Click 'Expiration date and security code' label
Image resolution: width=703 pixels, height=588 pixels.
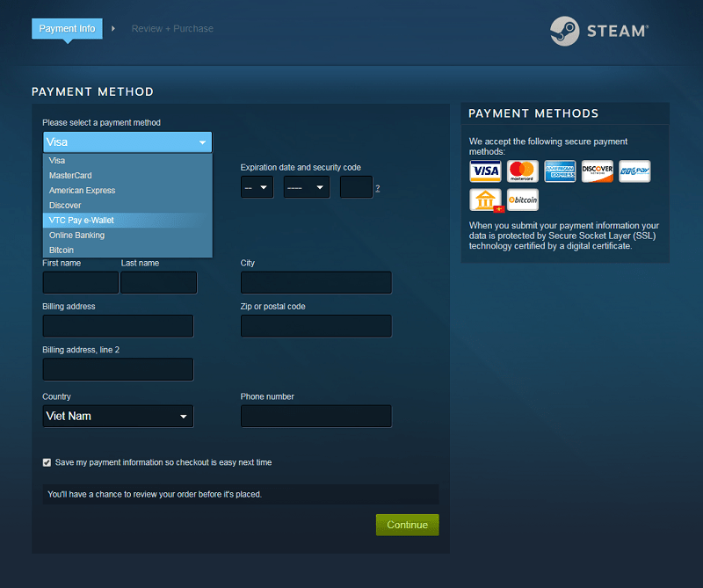pyautogui.click(x=301, y=167)
